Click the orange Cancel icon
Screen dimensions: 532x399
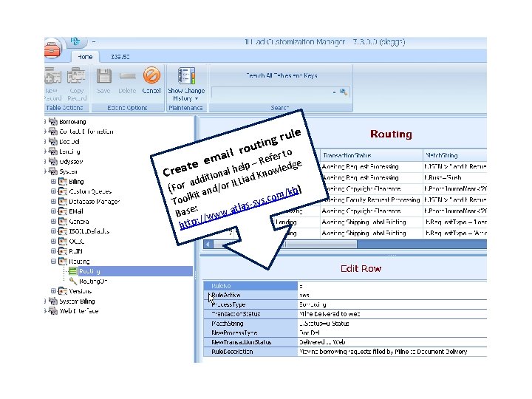coord(151,75)
